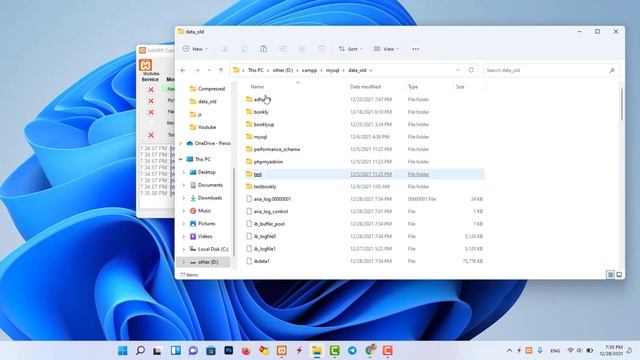The image size is (640, 360).
Task: Expand the OneDrive - Personal tree node
Action: click(x=181, y=143)
